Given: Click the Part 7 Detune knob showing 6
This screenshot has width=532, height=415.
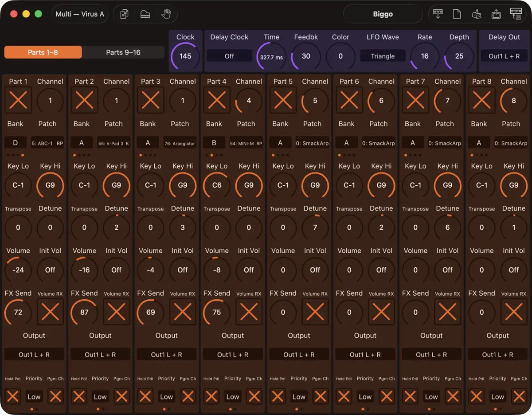Looking at the screenshot, I should coord(448,227).
